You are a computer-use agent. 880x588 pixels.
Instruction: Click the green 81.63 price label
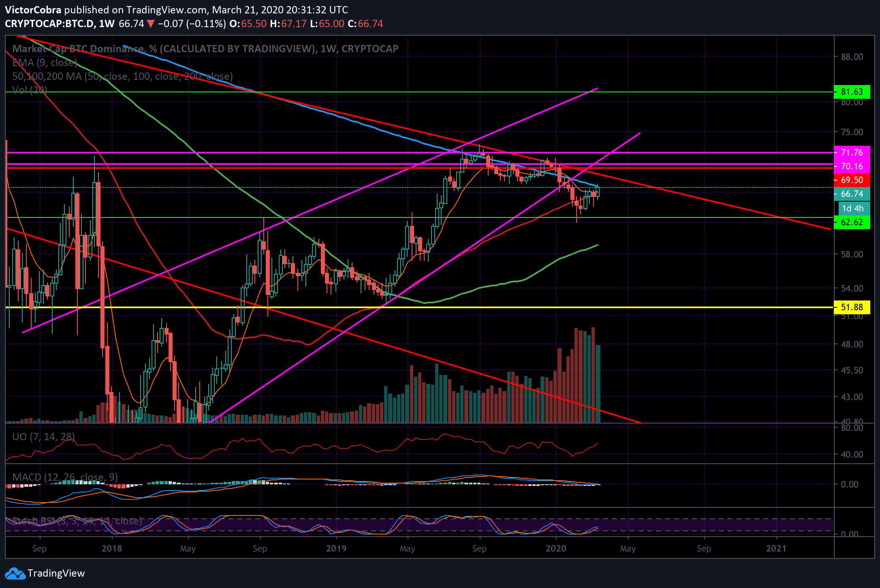852,92
